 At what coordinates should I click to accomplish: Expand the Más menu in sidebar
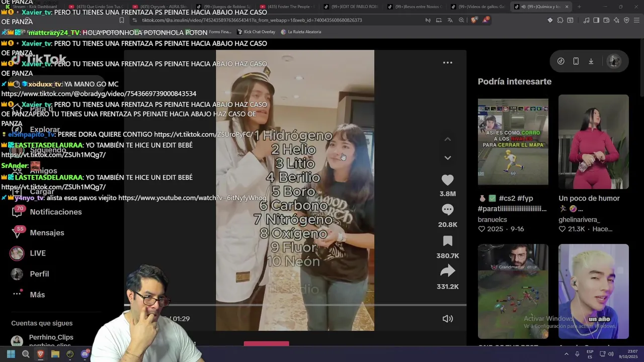(x=37, y=295)
